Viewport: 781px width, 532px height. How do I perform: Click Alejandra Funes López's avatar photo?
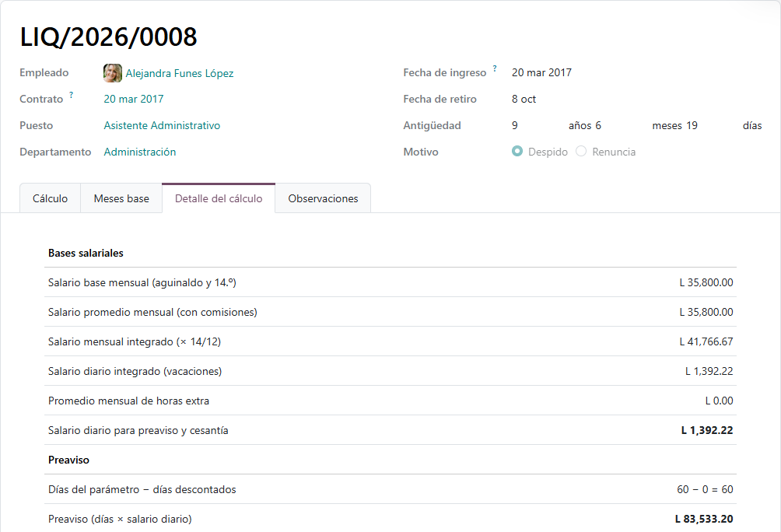click(113, 73)
